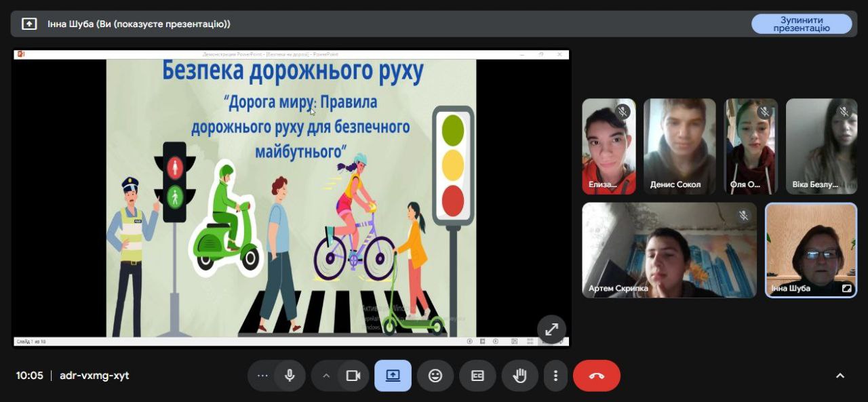Viewport: 868px width, 402px height.
Task: Toggle the camera on or off
Action: (353, 376)
